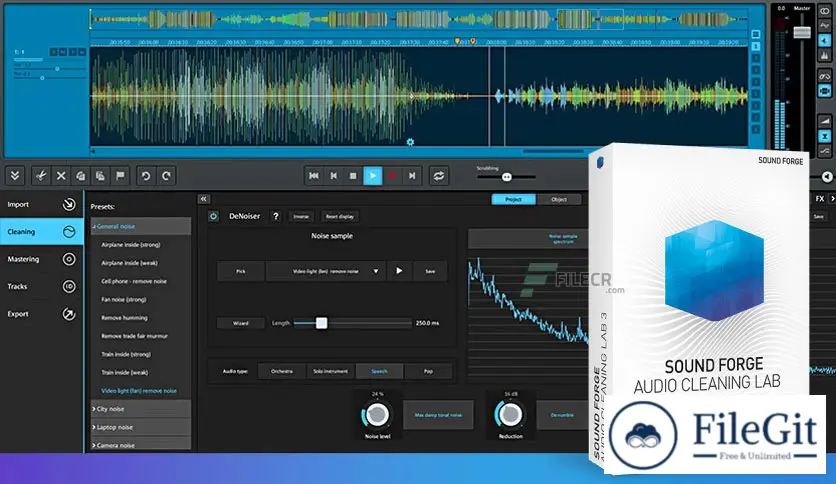Open DeNoiser help question mark
Image resolution: width=836 pixels, height=484 pixels.
[276, 216]
